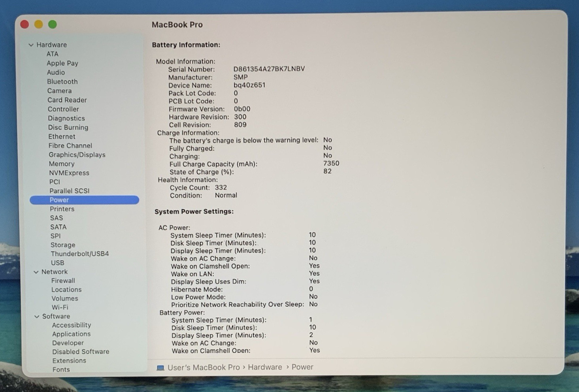Viewport: 579px width, 392px height.
Task: Click the cycle count value 332
Action: [x=221, y=188]
